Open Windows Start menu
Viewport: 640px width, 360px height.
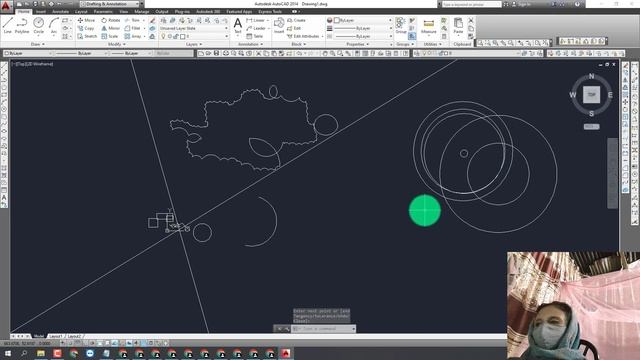(x=8, y=353)
